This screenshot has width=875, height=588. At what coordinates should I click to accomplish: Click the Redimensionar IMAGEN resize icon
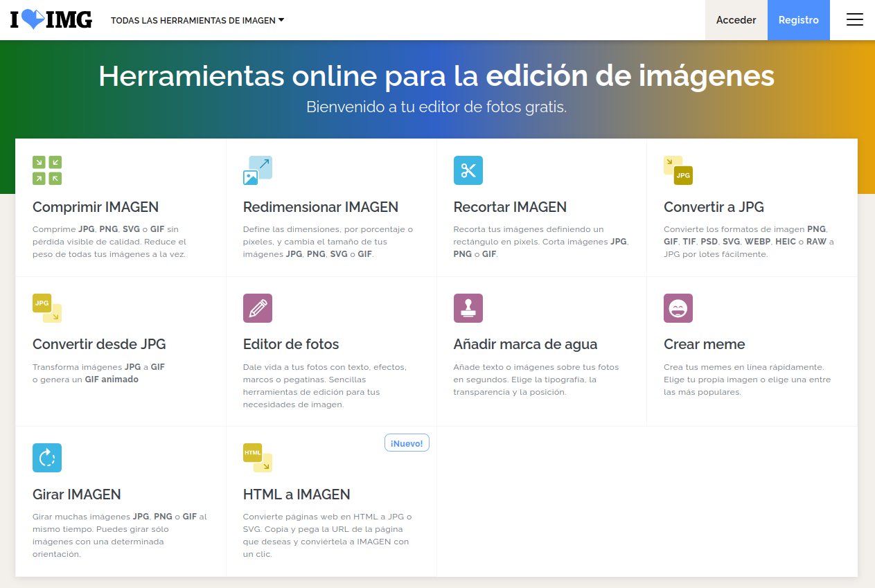pos(258,170)
